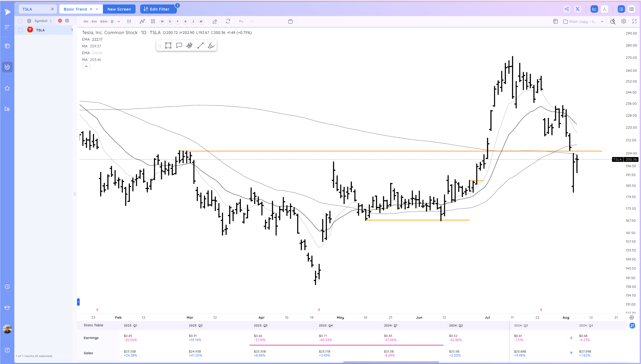Click the New Screen button
Image resolution: width=641 pixels, height=364 pixels.
click(119, 9)
